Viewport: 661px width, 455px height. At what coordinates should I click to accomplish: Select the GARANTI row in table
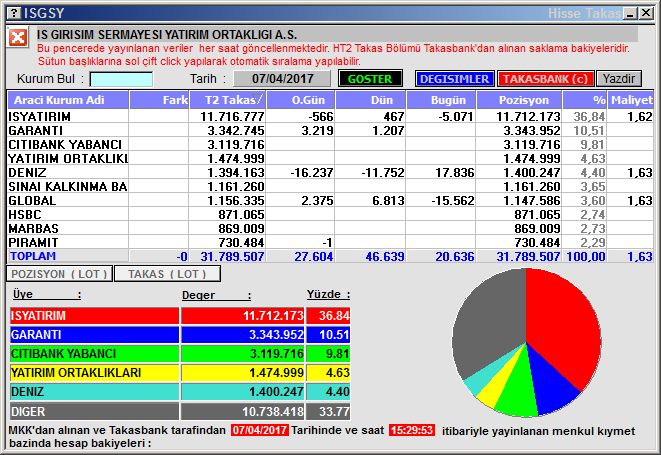[x=330, y=130]
